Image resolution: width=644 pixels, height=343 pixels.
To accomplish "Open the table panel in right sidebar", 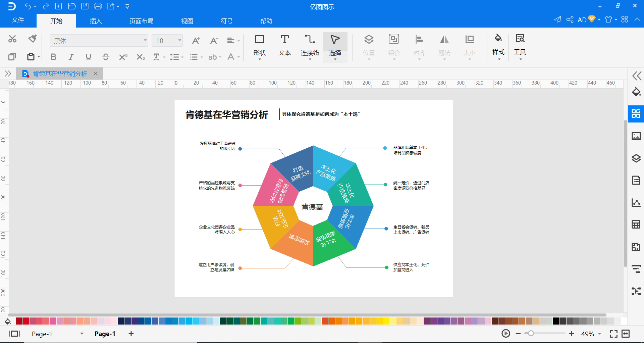I will [x=636, y=224].
